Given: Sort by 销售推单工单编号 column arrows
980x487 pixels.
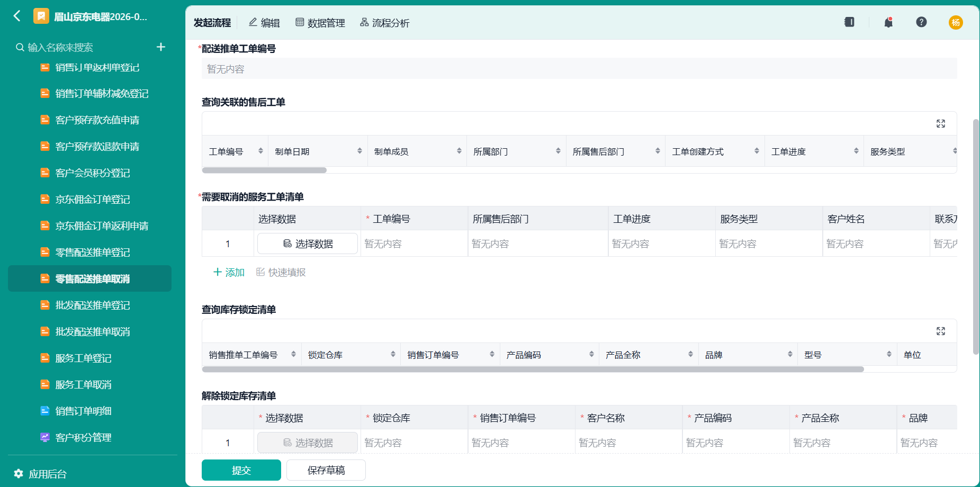Looking at the screenshot, I should pos(293,354).
